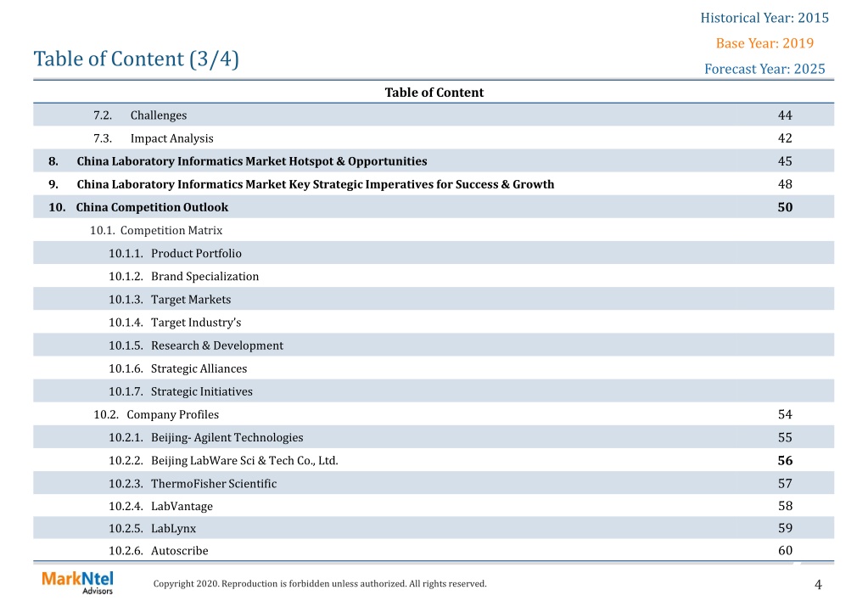The height and width of the screenshot is (601, 868).
Task: Click "10.1.4. Target Industry's" entry
Action: 175,323
